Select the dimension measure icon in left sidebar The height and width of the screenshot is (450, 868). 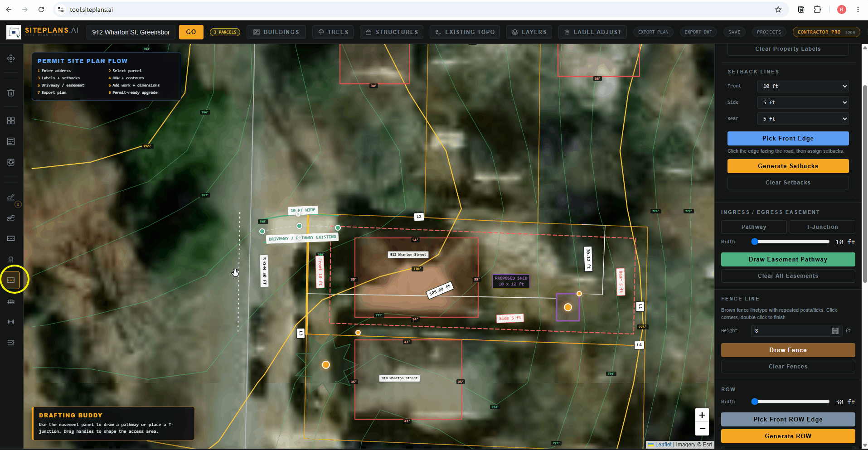[11, 322]
